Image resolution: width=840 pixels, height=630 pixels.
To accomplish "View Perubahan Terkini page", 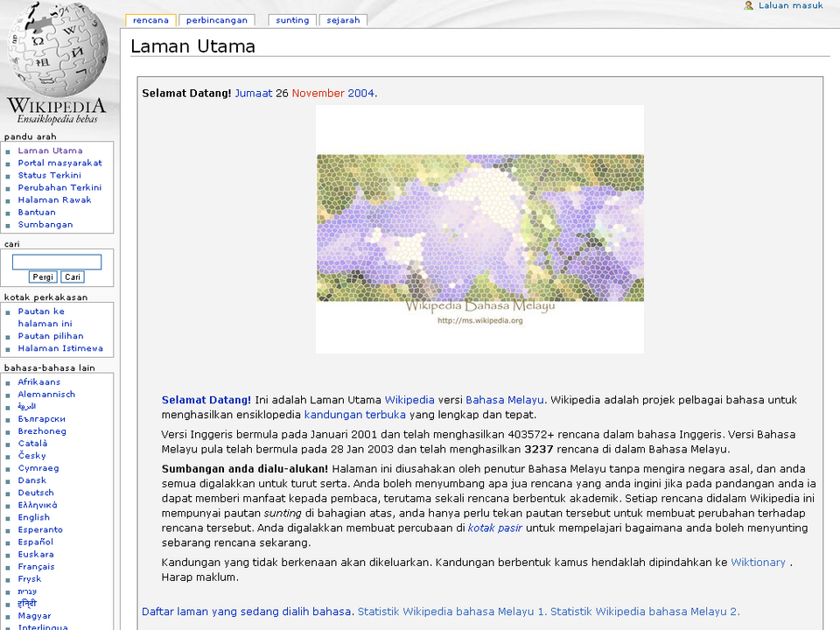I will tap(60, 187).
